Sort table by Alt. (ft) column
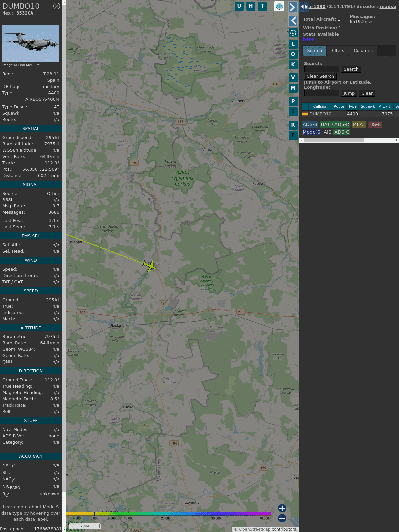This screenshot has height=532, width=399. [385, 106]
